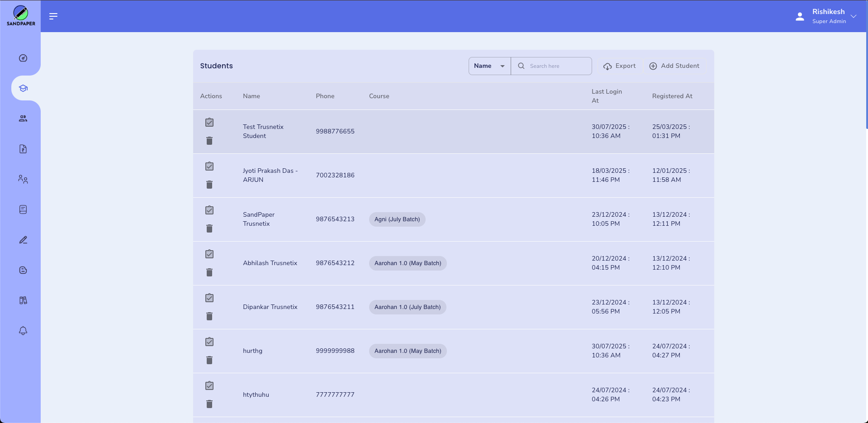Open the Super Admin account dropdown arrow
The height and width of the screenshot is (423, 868).
[854, 16]
